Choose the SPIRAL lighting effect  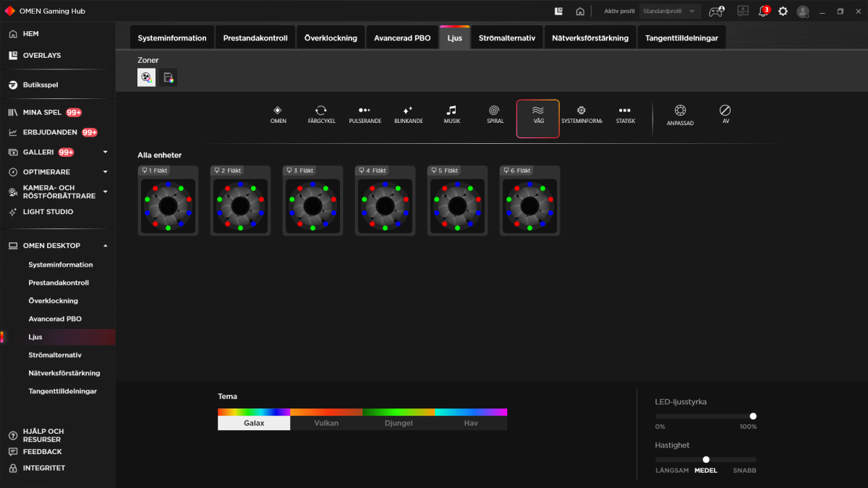click(x=495, y=114)
